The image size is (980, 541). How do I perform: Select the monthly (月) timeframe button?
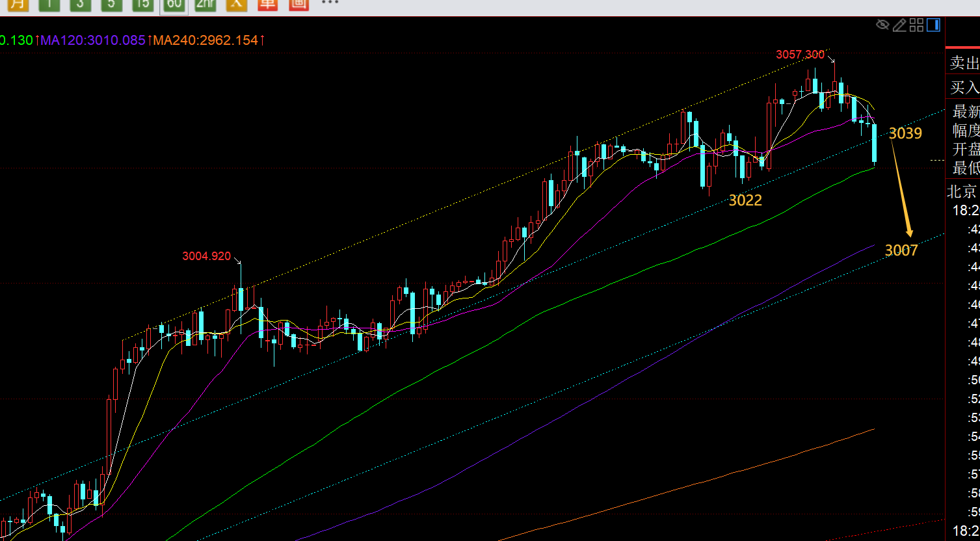pyautogui.click(x=18, y=4)
